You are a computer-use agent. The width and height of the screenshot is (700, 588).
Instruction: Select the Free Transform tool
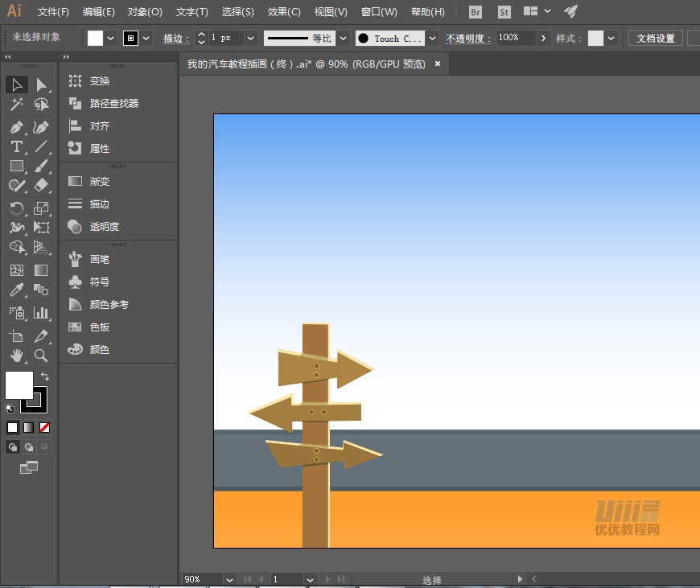(x=41, y=228)
